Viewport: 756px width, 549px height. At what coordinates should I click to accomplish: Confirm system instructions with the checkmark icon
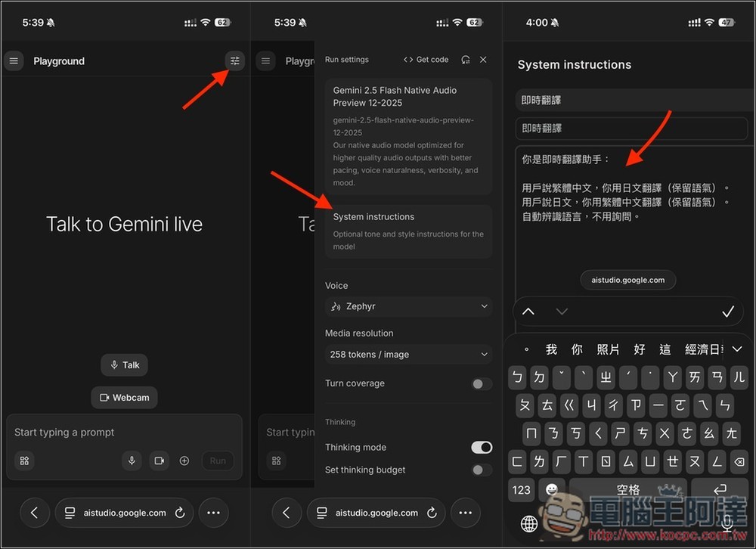click(x=728, y=311)
